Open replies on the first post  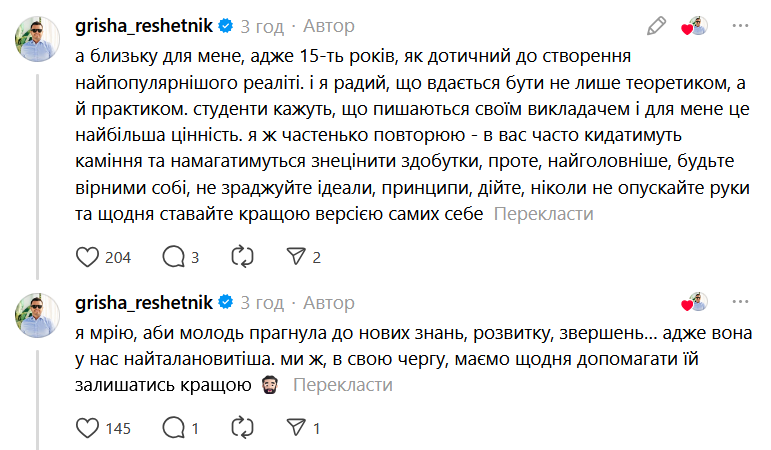(172, 257)
